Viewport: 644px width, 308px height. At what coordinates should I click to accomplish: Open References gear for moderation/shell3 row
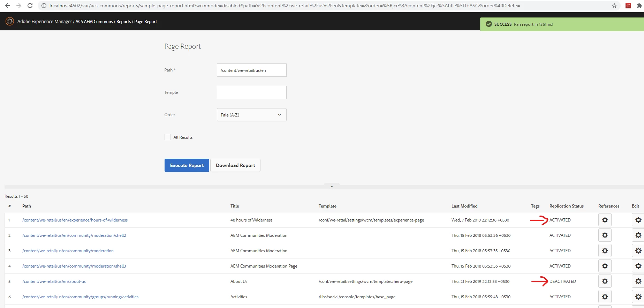(x=605, y=266)
